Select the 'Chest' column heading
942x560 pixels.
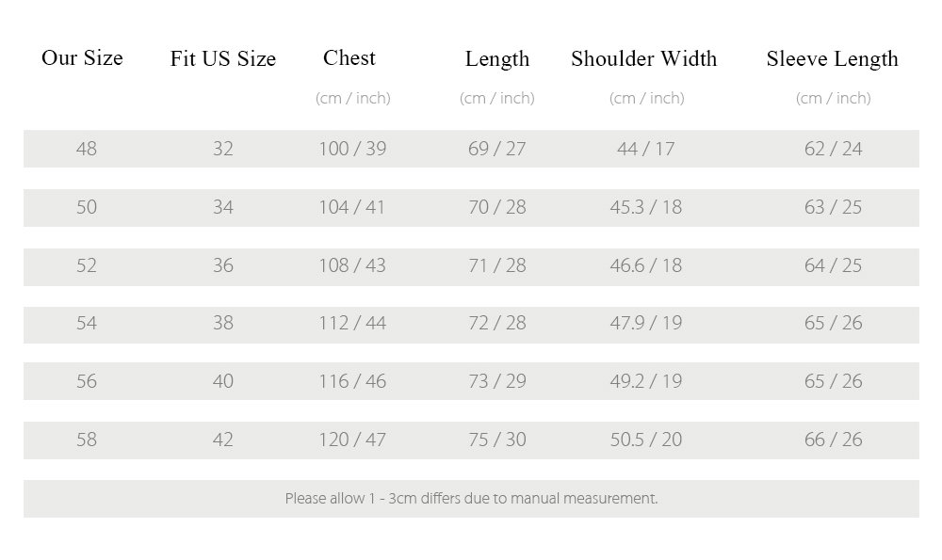349,58
